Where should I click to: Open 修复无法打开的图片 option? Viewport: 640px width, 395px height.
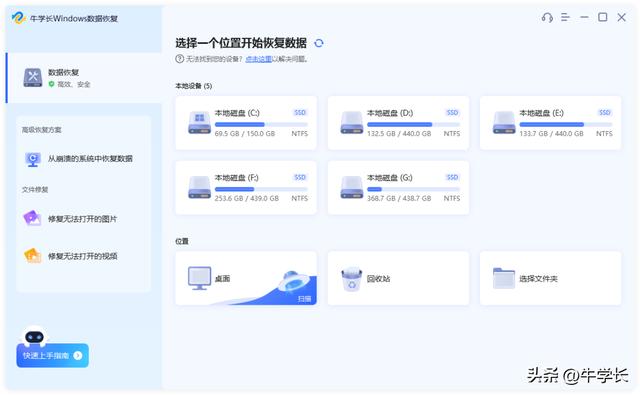click(x=84, y=219)
